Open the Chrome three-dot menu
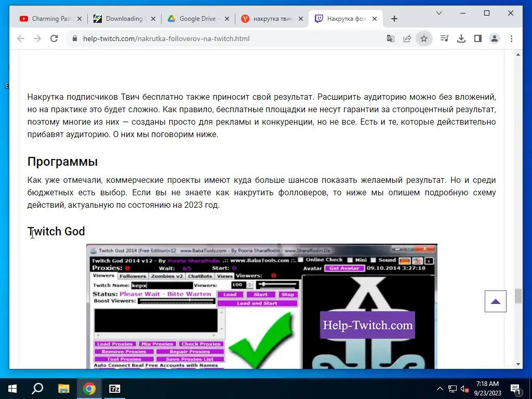 [511, 38]
